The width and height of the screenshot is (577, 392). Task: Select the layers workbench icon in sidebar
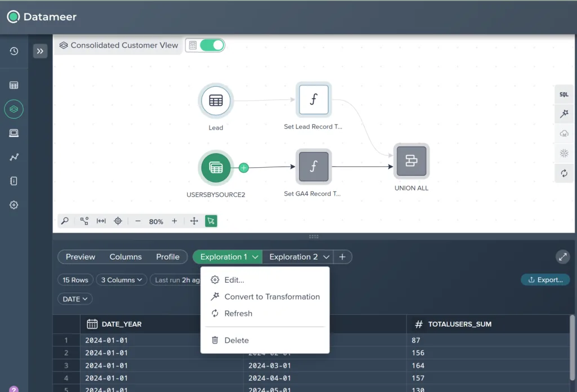pyautogui.click(x=14, y=109)
